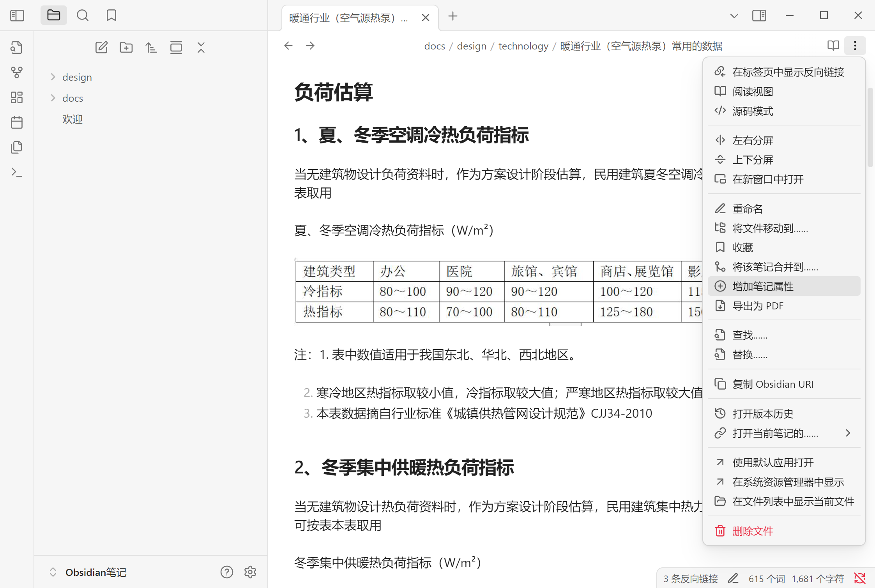Open the graph view from the left ribbon
Screen dimensions: 875x588
[x=16, y=72]
